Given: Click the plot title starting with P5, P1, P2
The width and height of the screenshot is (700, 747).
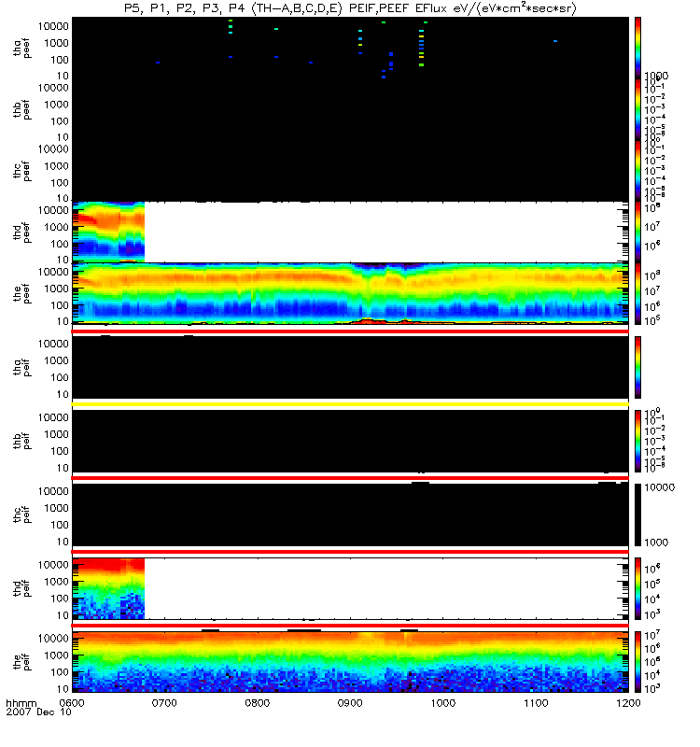Looking at the screenshot, I should 350,8.
